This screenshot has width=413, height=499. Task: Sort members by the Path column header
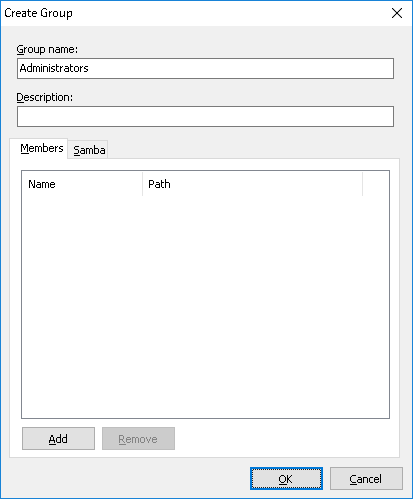pos(252,184)
